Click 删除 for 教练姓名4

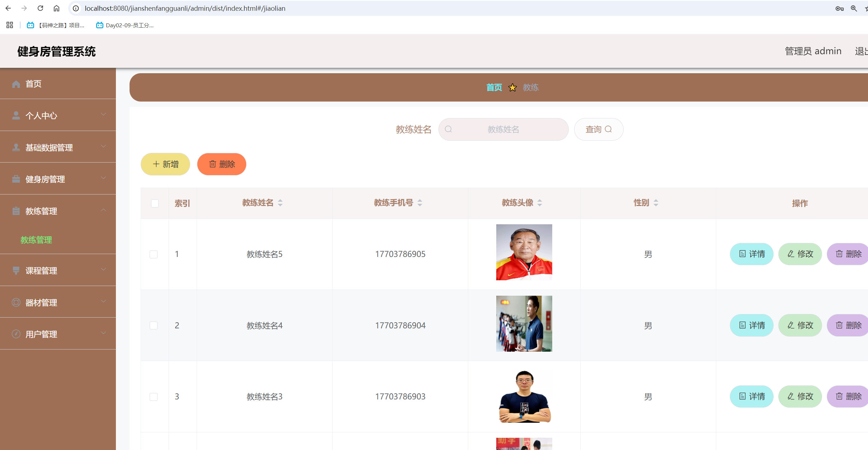click(x=848, y=325)
